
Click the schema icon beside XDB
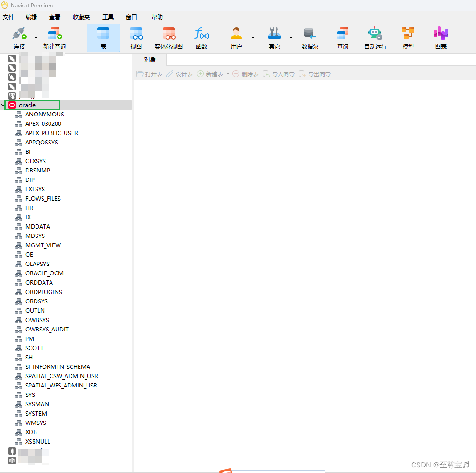click(19, 432)
